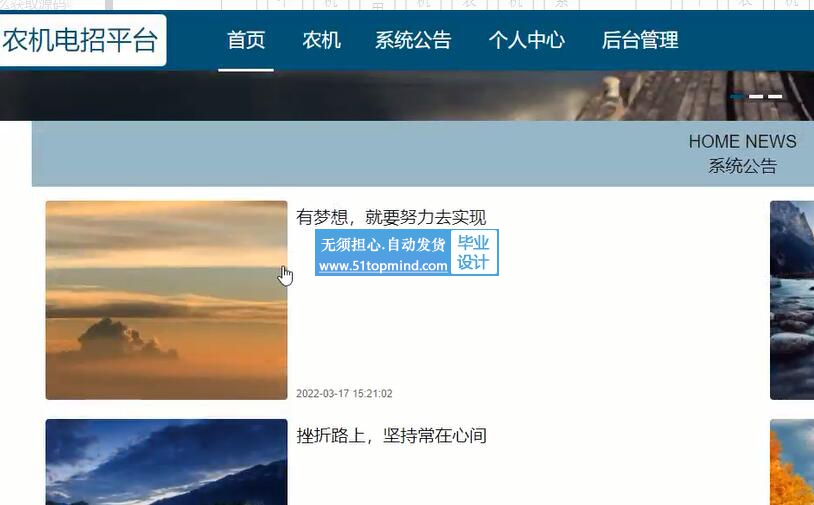814x505 pixels.
Task: Click the www.51topmind.com watermark link
Action: 383,266
